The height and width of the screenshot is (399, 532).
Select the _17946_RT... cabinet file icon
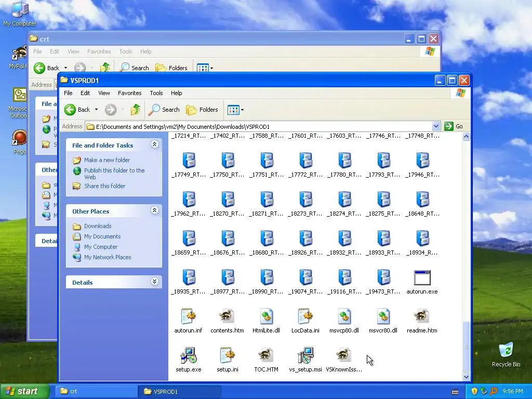coord(422,160)
